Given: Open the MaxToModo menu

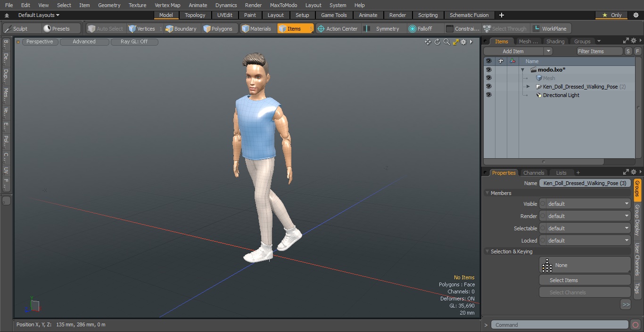Looking at the screenshot, I should (x=283, y=5).
